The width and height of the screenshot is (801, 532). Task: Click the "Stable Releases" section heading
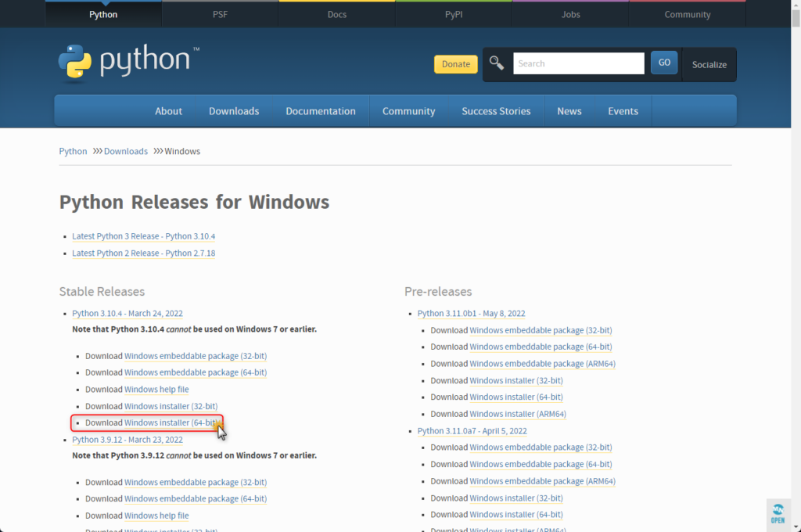pyautogui.click(x=102, y=291)
